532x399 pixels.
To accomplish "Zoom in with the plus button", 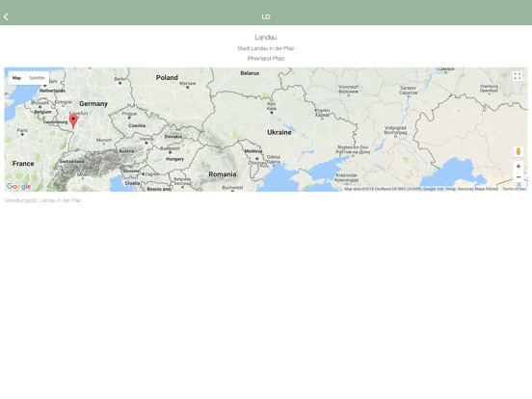I will point(519,166).
